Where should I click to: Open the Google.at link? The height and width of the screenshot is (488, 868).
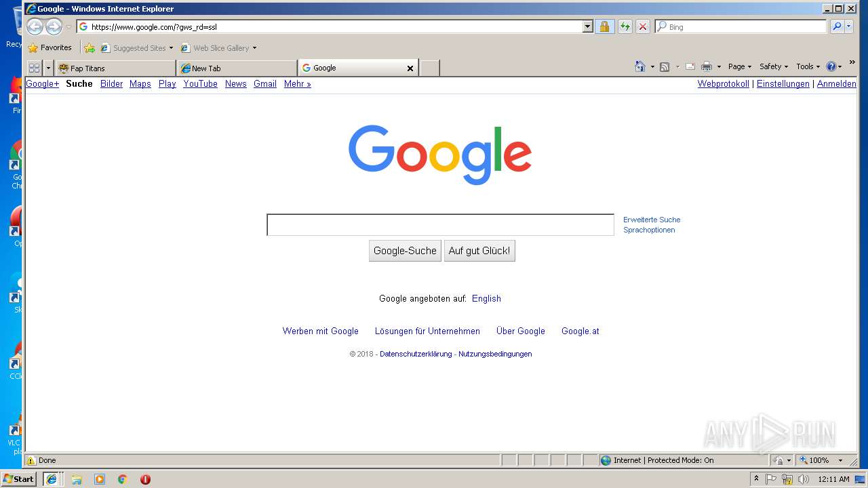(x=580, y=331)
